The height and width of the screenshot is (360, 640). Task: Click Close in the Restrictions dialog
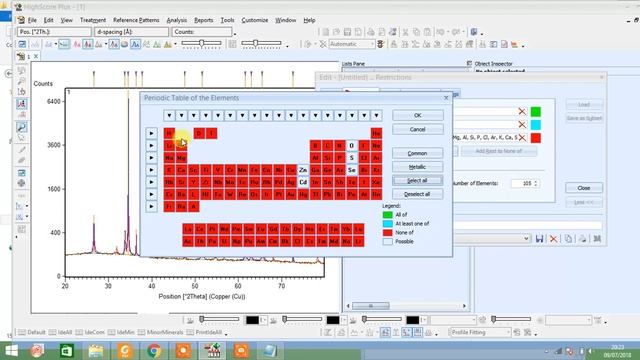[584, 188]
